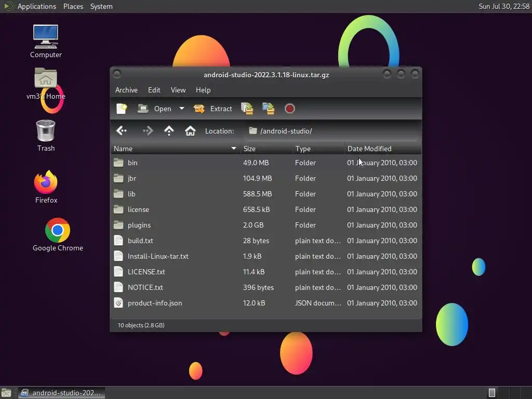Screen dimensions: 532x399
Task: Click the home location icon
Action: click(190, 130)
